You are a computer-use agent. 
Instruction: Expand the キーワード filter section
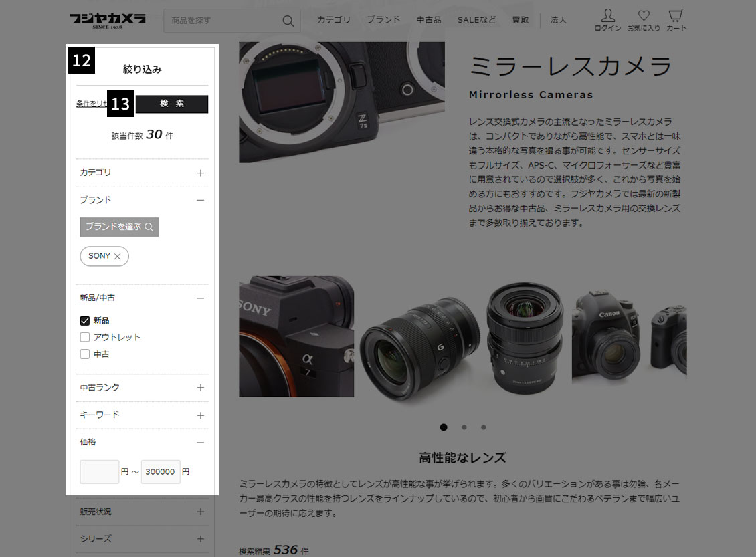[x=201, y=415]
